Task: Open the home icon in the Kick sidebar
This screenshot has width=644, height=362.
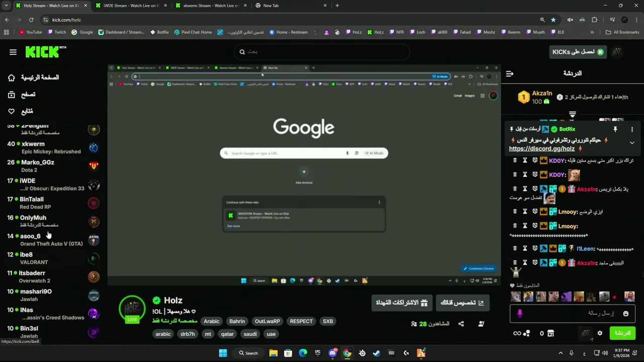Action: 12,77
